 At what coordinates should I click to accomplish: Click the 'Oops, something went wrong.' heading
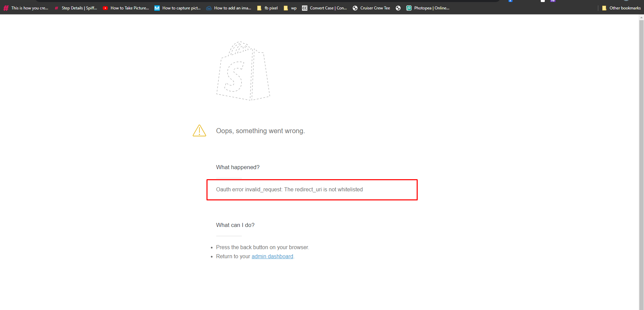pos(260,131)
